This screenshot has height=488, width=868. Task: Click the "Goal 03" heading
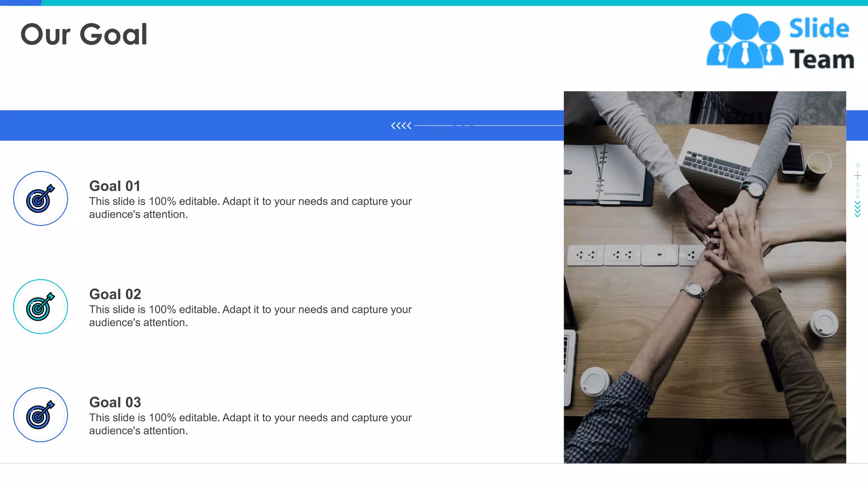pyautogui.click(x=115, y=402)
